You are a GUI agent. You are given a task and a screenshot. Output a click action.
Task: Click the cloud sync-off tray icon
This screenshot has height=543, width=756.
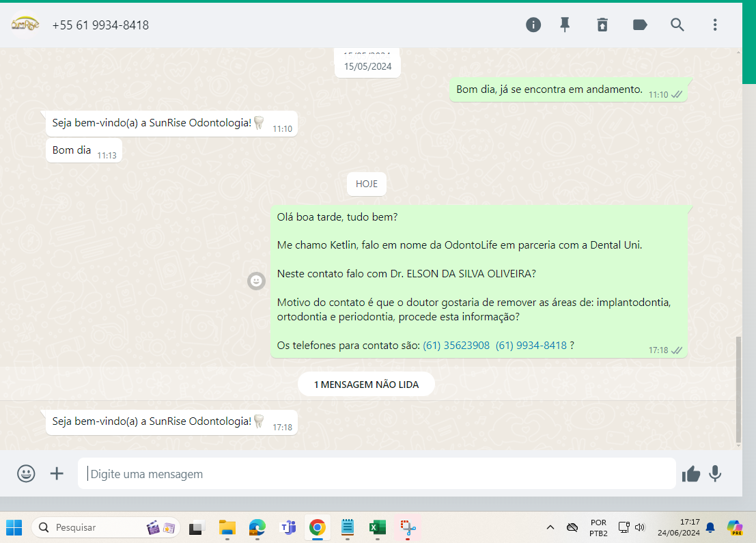572,527
